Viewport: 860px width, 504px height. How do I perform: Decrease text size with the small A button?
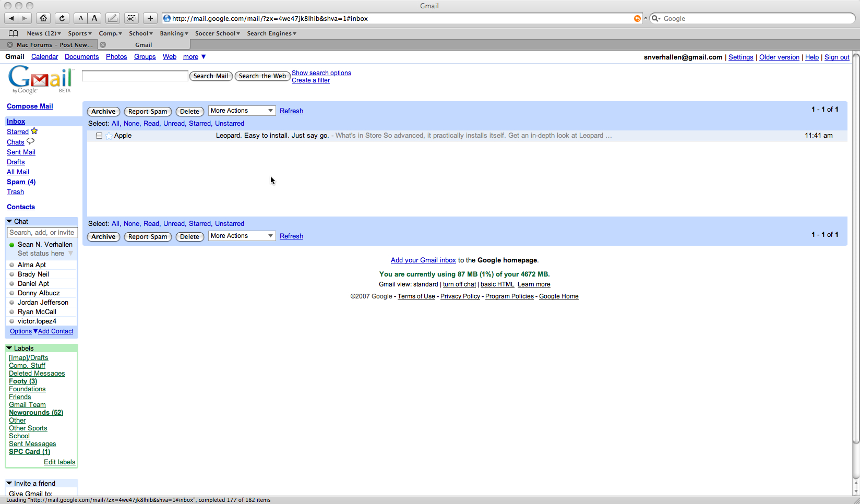[80, 18]
